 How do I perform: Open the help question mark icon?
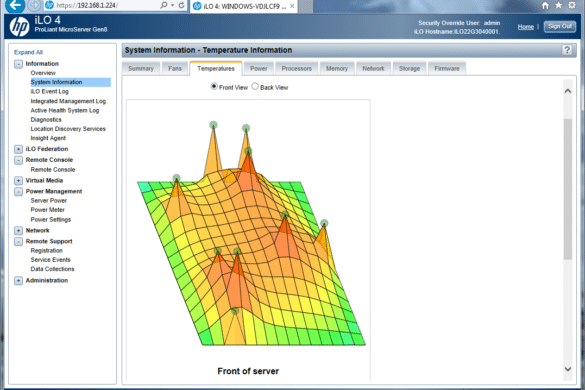[567, 50]
